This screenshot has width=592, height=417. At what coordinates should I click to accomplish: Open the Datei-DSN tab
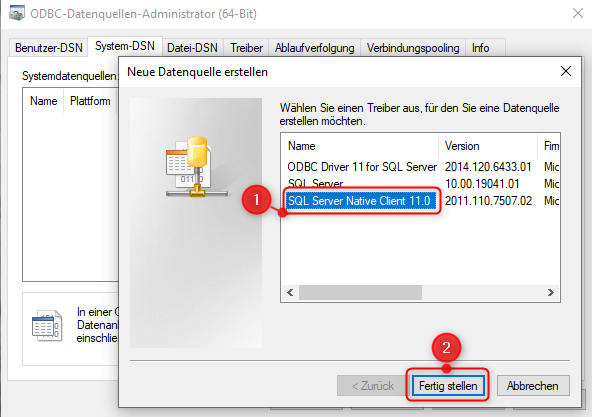point(193,48)
